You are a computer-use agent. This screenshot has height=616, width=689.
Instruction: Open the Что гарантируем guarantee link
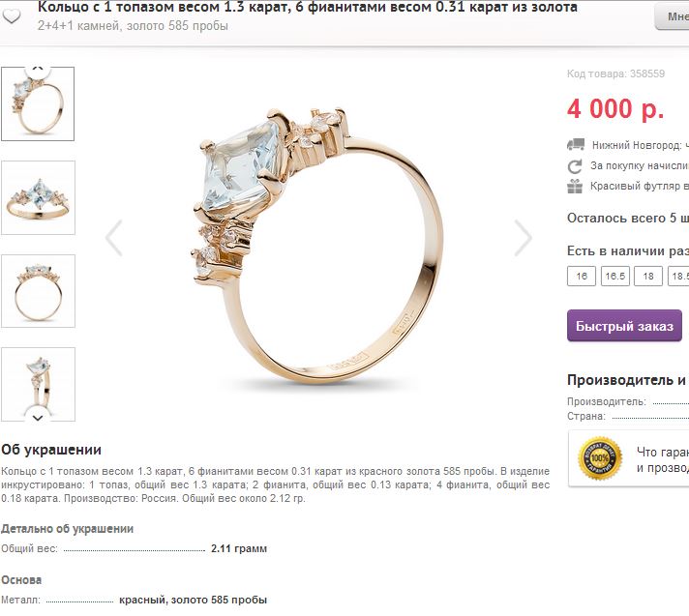tap(663, 459)
